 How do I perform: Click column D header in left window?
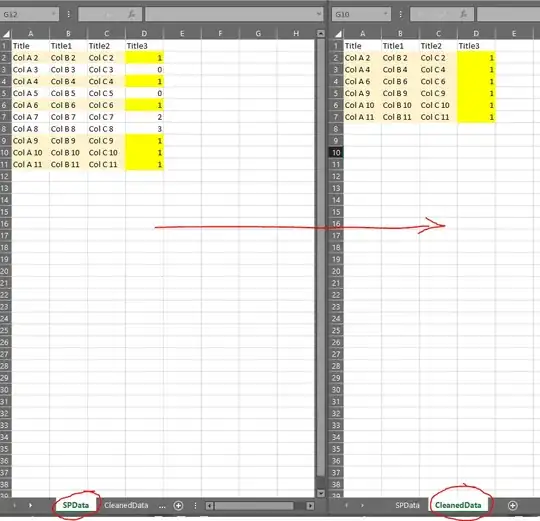tap(144, 33)
